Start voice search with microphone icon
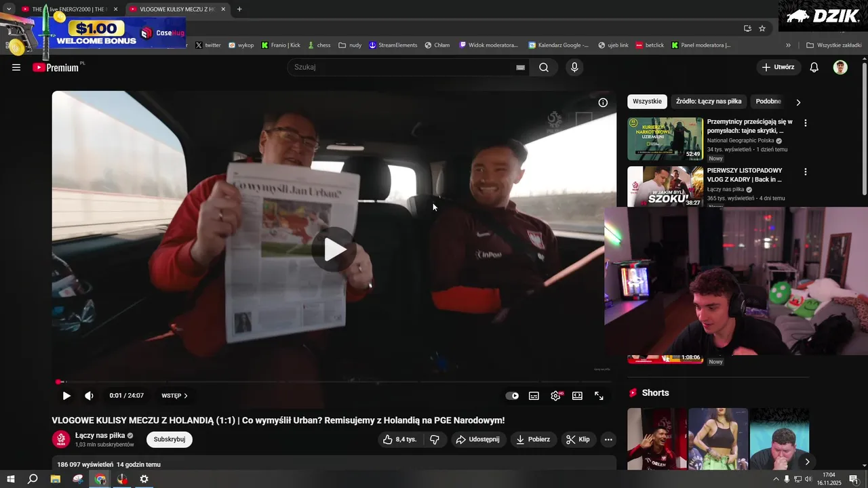The height and width of the screenshot is (488, 868). [574, 67]
